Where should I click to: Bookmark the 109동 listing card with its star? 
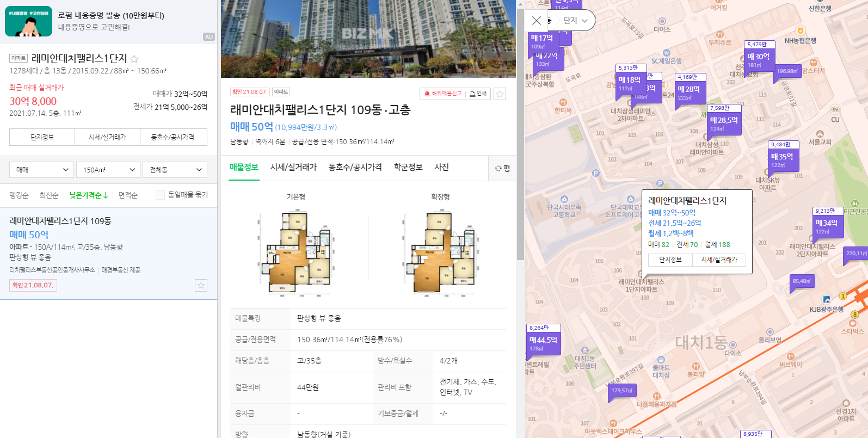pyautogui.click(x=201, y=286)
